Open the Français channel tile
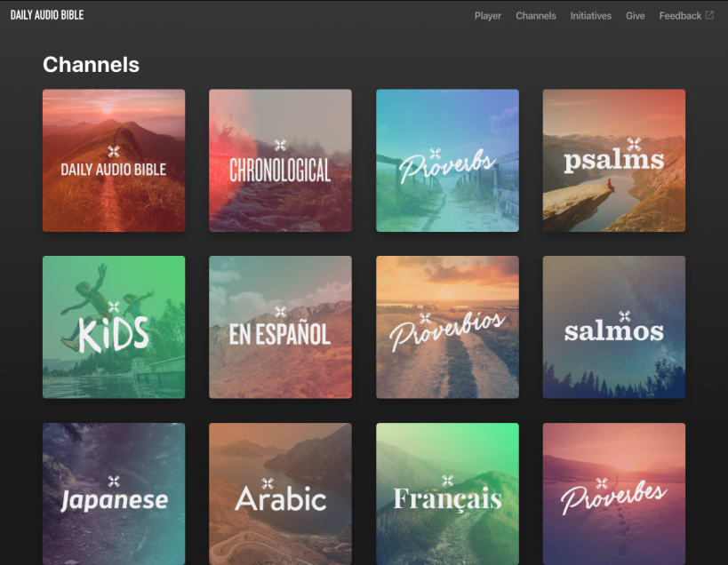This screenshot has height=565, width=728. coord(448,494)
